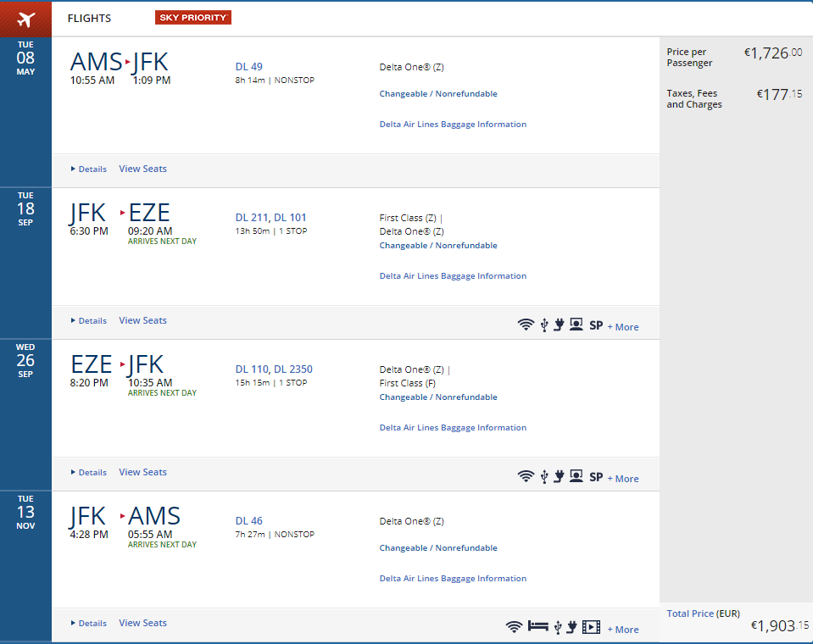Click the First Class (F) cabin text
The width and height of the screenshot is (813, 644).
[408, 383]
